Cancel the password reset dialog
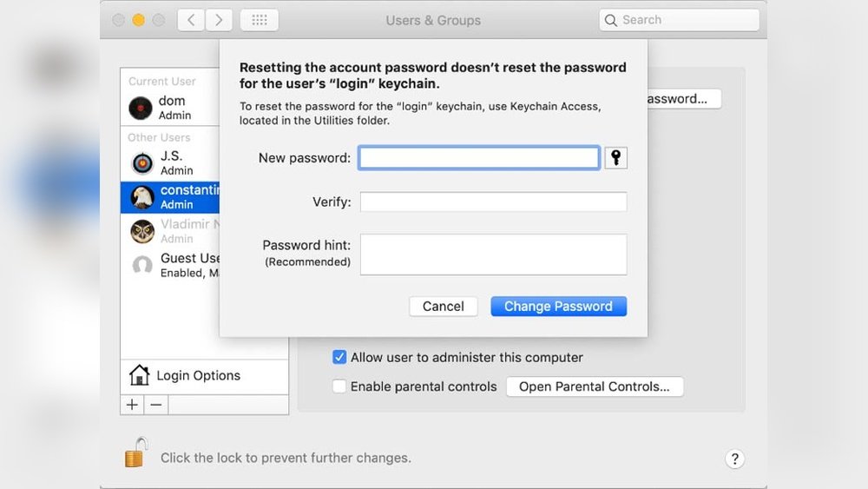This screenshot has width=868, height=489. (443, 306)
